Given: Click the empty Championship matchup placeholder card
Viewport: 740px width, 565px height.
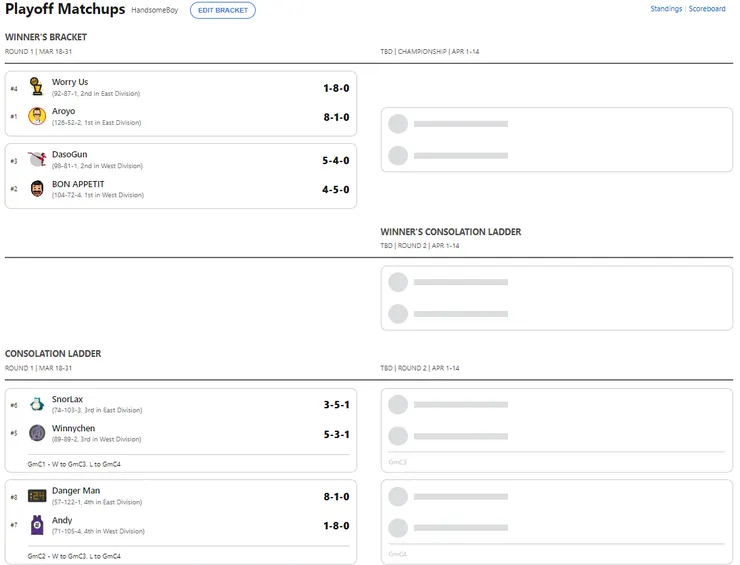Looking at the screenshot, I should [x=556, y=140].
